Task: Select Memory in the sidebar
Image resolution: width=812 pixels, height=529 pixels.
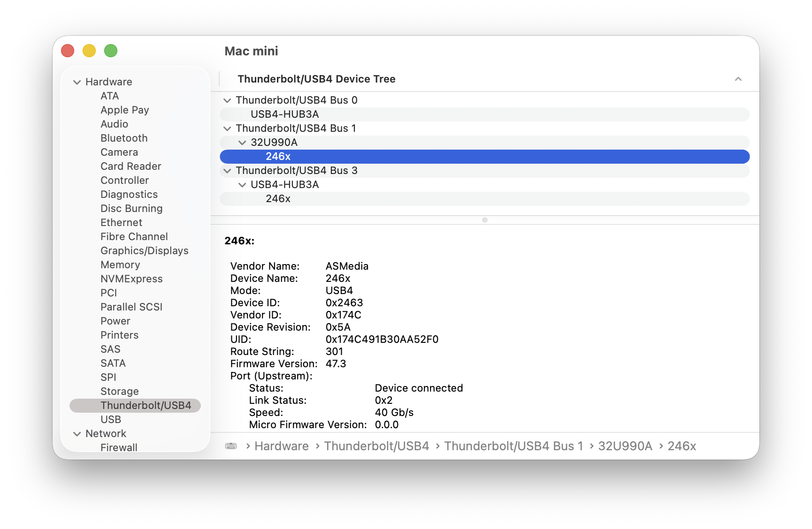Action: pyautogui.click(x=120, y=264)
